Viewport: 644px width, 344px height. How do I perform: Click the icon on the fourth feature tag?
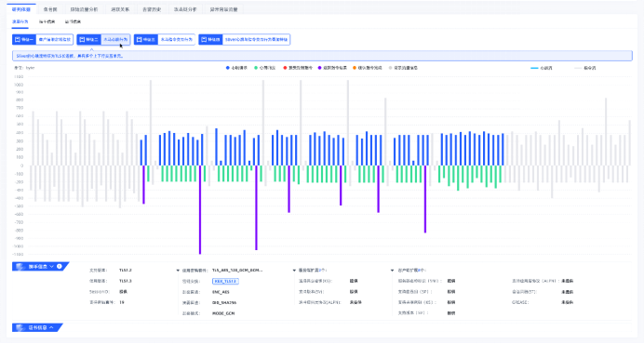coord(204,39)
